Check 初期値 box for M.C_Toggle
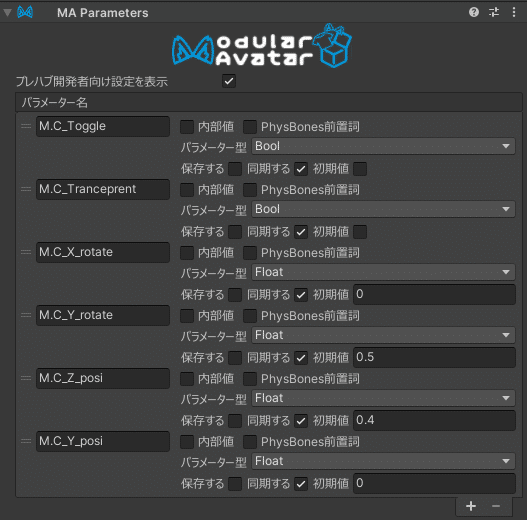527x520 pixels. (x=360, y=169)
